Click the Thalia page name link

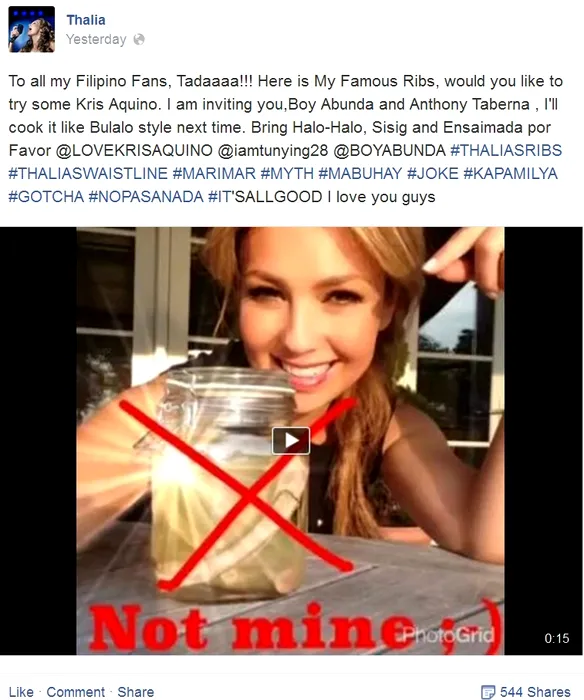86,20
